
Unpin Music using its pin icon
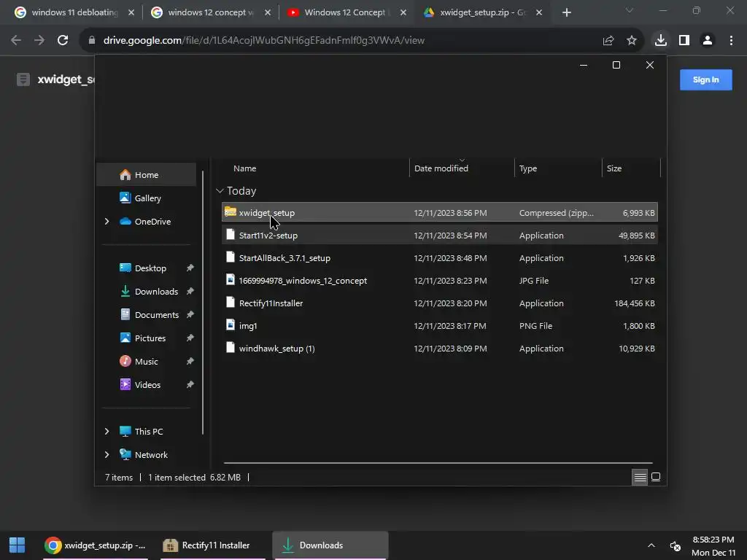point(190,361)
